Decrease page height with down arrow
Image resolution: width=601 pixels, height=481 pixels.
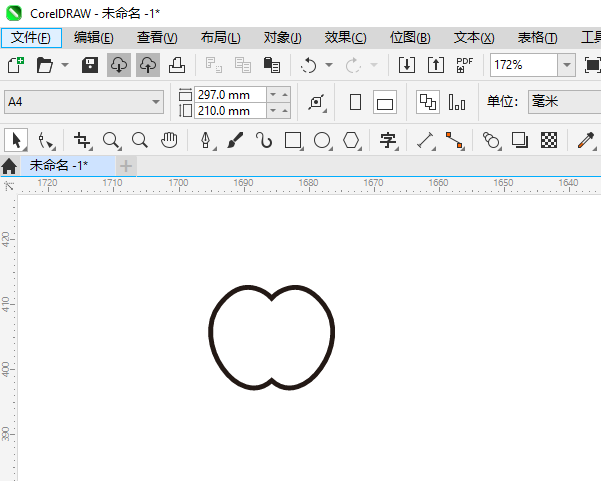273,111
